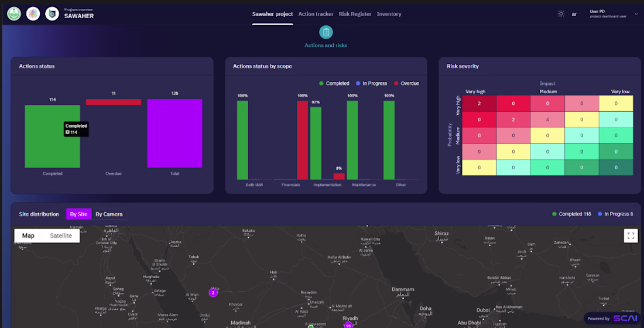Open the Sawaher project tab

click(x=272, y=14)
